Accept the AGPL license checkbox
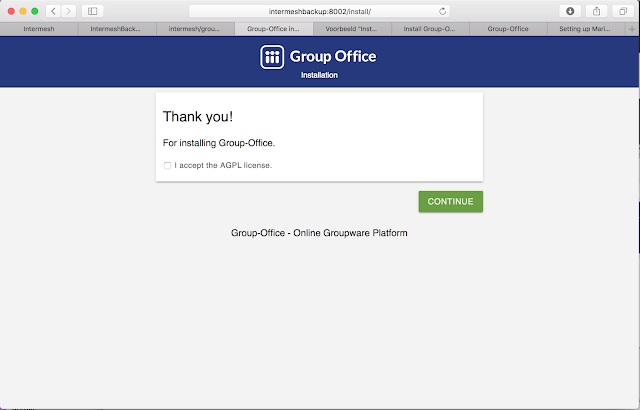 click(x=168, y=165)
